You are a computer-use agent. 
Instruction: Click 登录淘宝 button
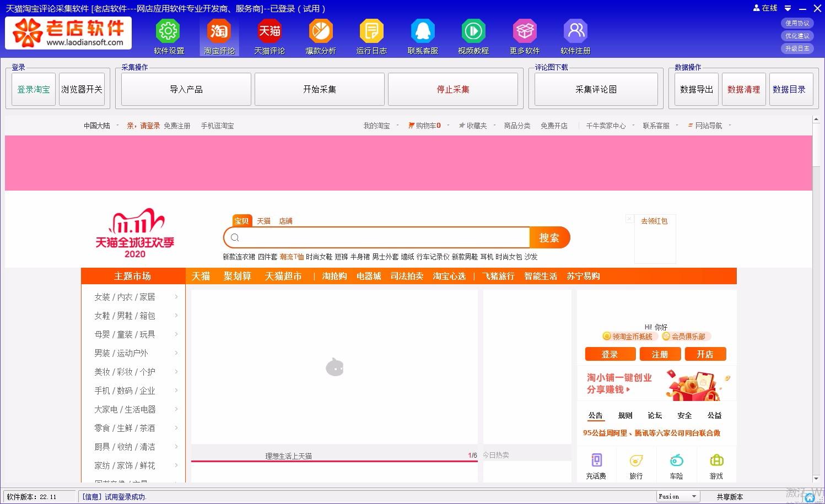coord(34,89)
